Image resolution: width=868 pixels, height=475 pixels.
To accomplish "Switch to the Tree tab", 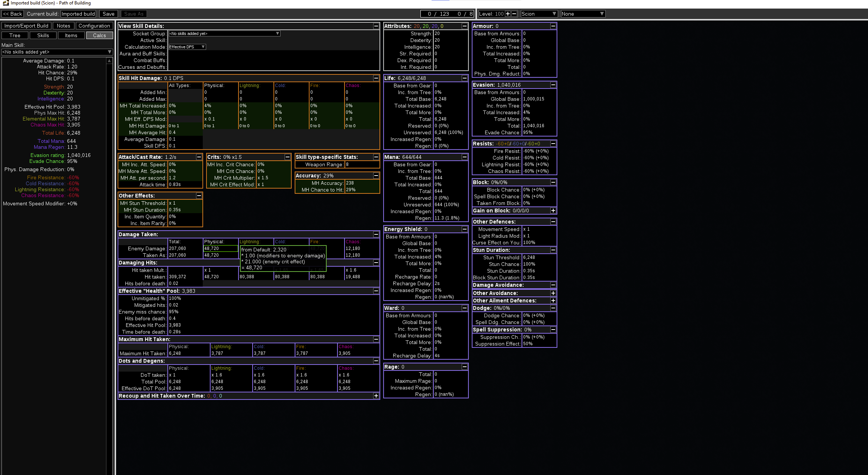I will pos(15,35).
